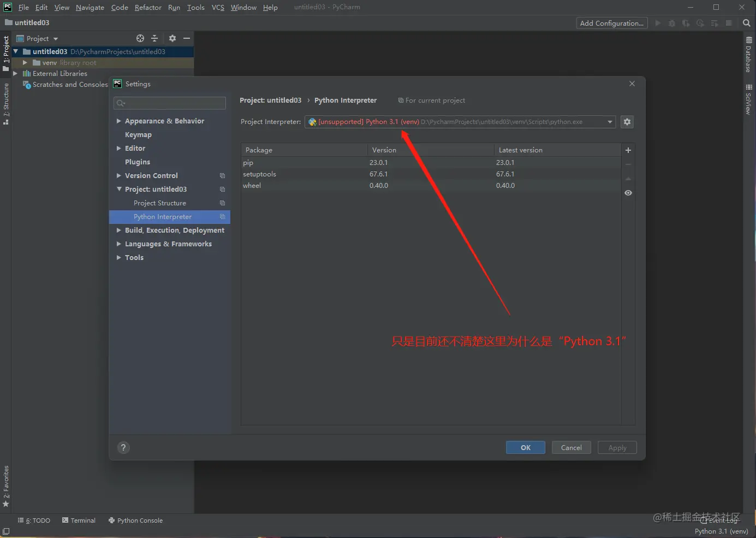Open the Project panel gear options
The image size is (756, 538).
(x=172, y=38)
